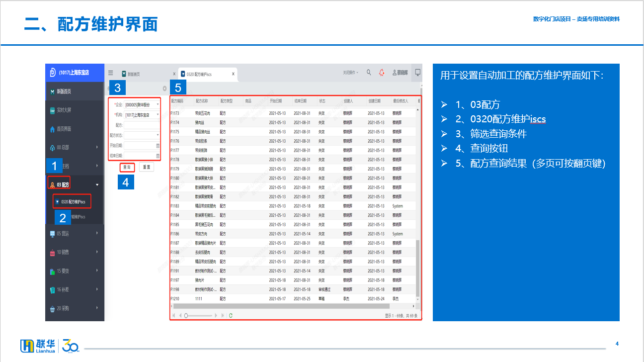Click the 审核通过 status cell
The image size is (644, 362).
(324, 289)
